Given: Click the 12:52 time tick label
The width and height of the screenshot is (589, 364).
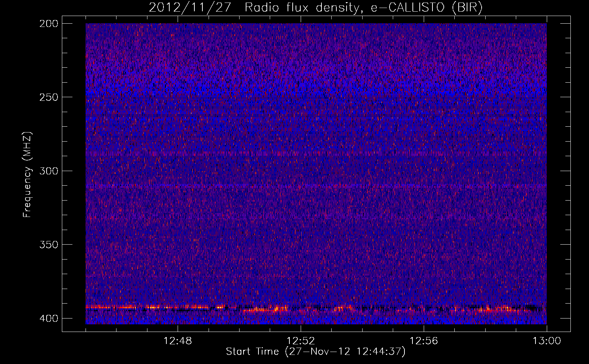Looking at the screenshot, I should coord(301,341).
